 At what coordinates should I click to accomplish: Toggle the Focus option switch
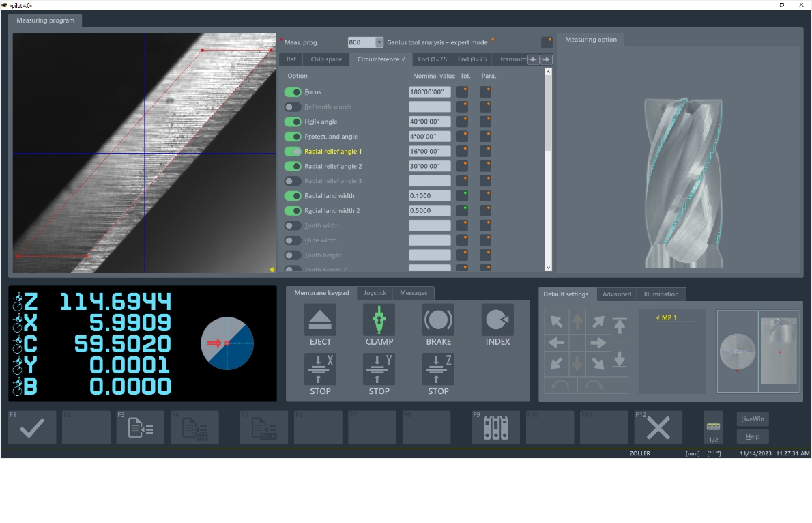(293, 92)
